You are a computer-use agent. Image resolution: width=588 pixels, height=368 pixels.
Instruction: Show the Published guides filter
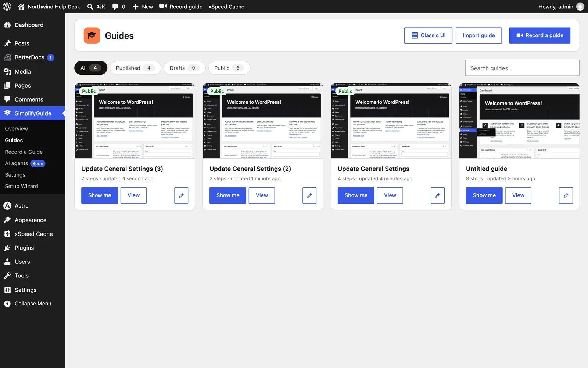tap(135, 68)
